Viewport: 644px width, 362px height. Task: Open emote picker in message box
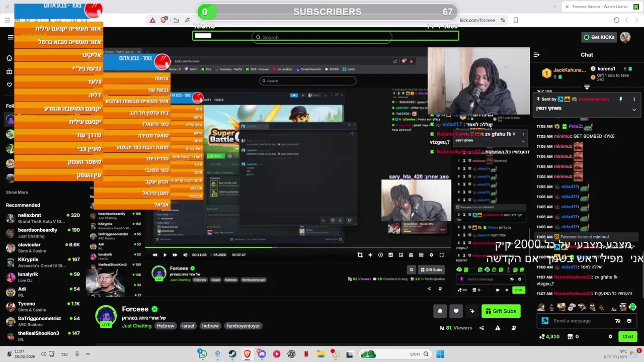[x=629, y=321]
